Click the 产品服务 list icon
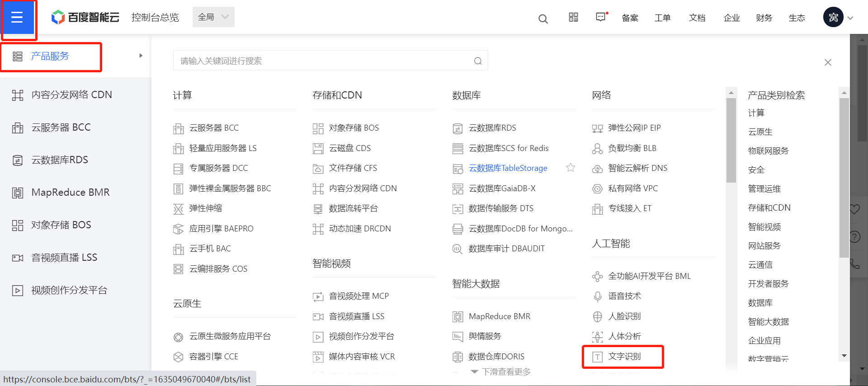The height and width of the screenshot is (386, 868). pos(18,56)
